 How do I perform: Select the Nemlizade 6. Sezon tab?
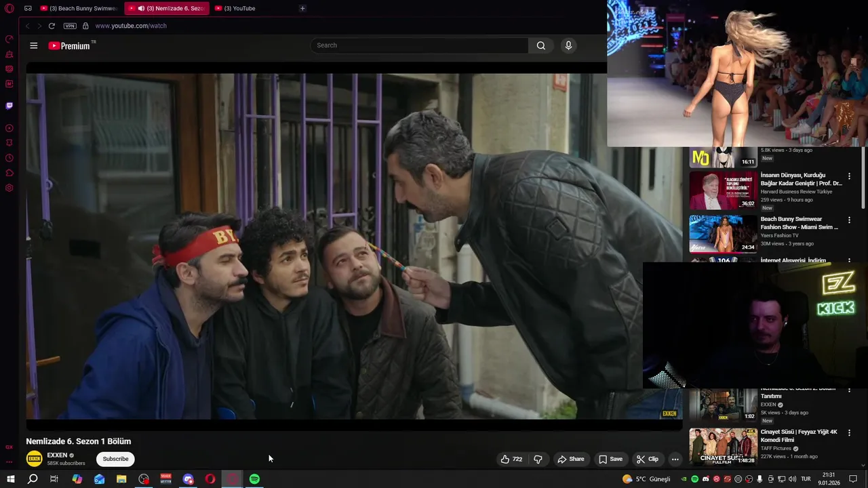[x=167, y=8]
